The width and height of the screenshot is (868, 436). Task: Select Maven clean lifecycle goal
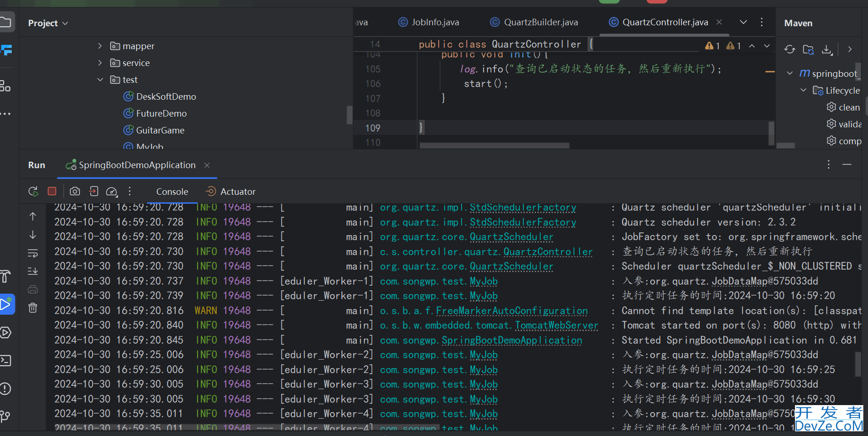coord(844,107)
